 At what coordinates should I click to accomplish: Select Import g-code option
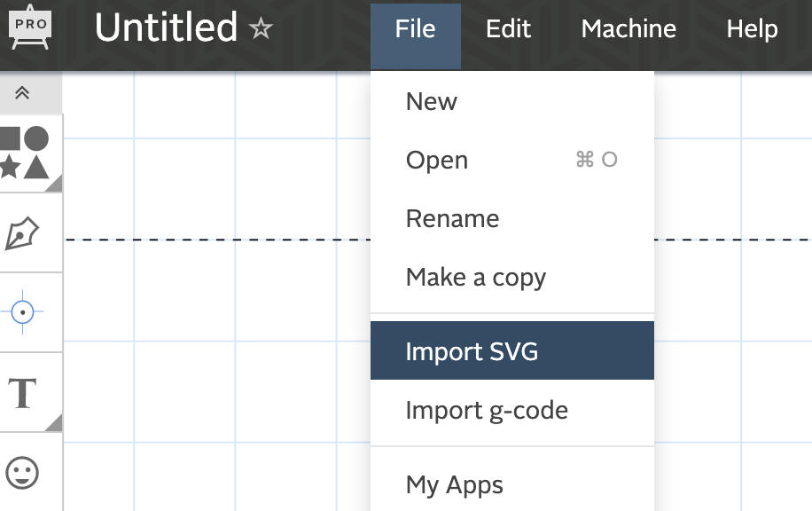[x=487, y=411]
